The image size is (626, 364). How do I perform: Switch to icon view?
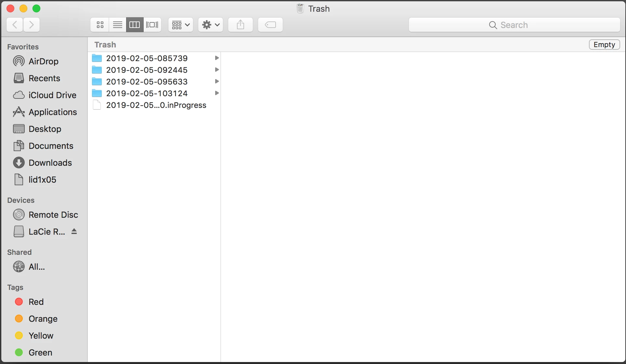click(x=100, y=25)
